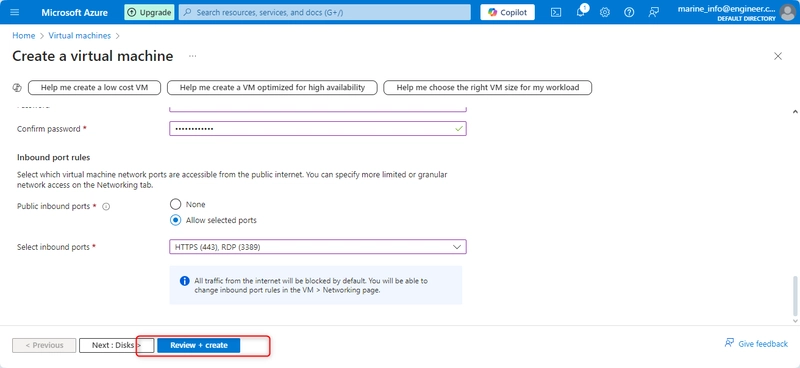Navigate to the Virtual machines breadcrumb

[80, 36]
